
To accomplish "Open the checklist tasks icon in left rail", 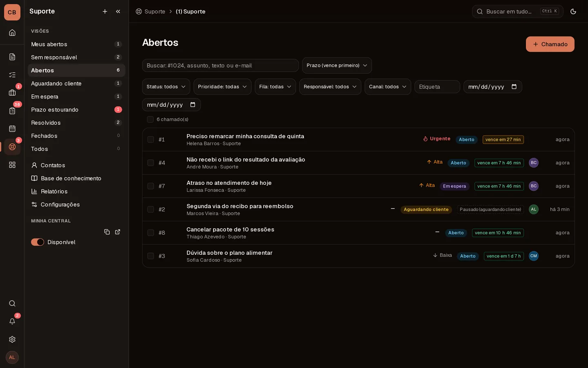I will click(12, 75).
